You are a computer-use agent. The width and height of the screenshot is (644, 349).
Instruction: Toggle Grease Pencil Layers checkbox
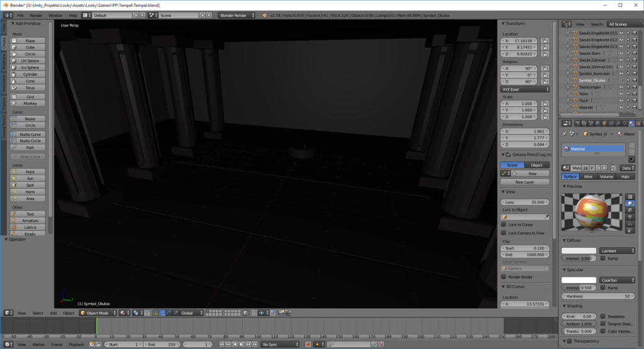coord(508,155)
